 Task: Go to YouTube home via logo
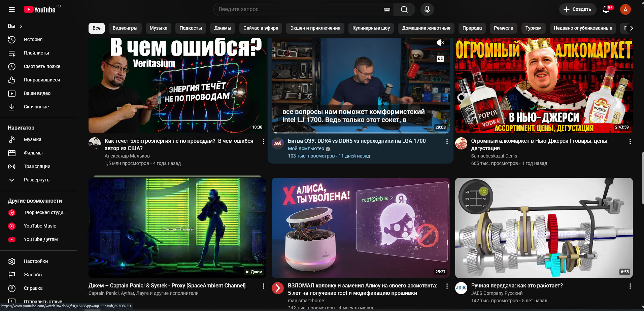point(40,9)
